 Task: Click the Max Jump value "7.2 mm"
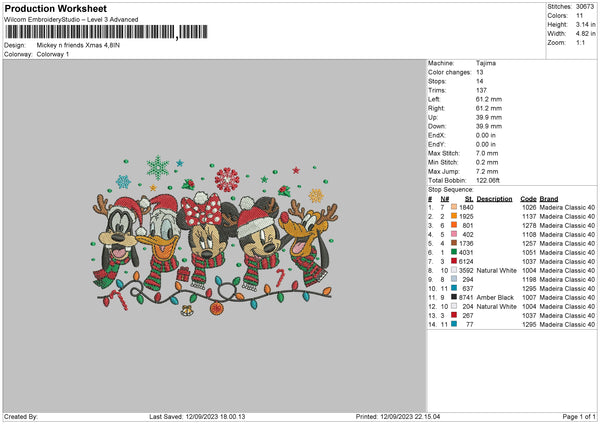pyautogui.click(x=487, y=171)
